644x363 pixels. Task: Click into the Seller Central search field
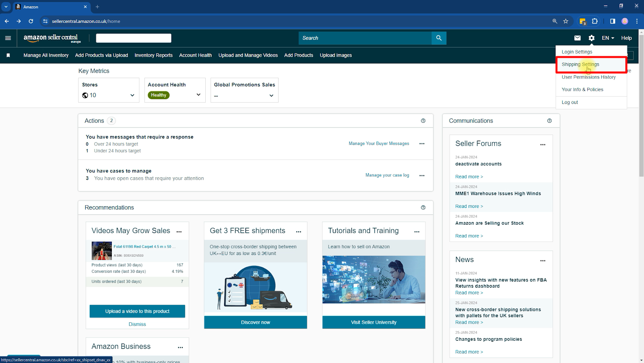pos(365,38)
